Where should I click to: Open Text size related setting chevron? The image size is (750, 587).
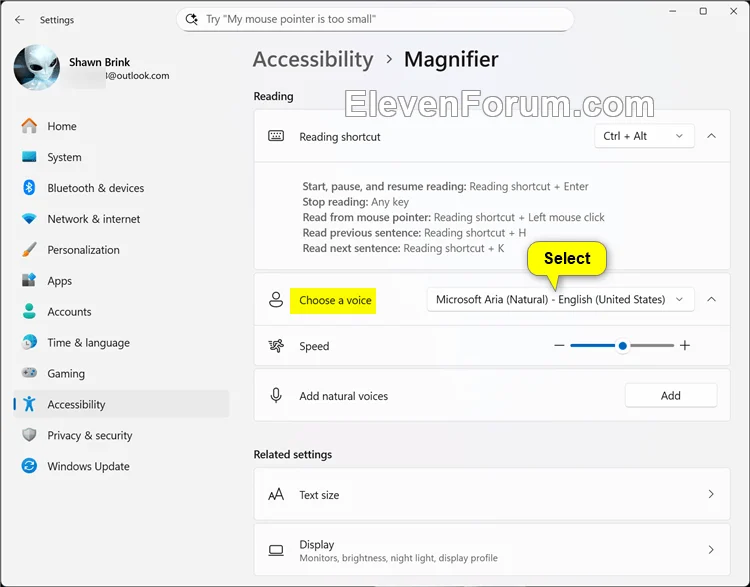point(711,494)
